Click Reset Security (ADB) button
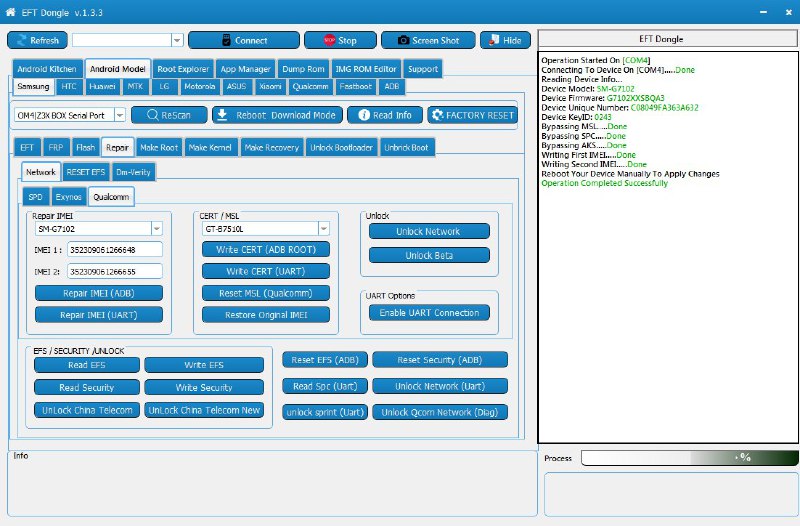The image size is (800, 526). tap(440, 360)
